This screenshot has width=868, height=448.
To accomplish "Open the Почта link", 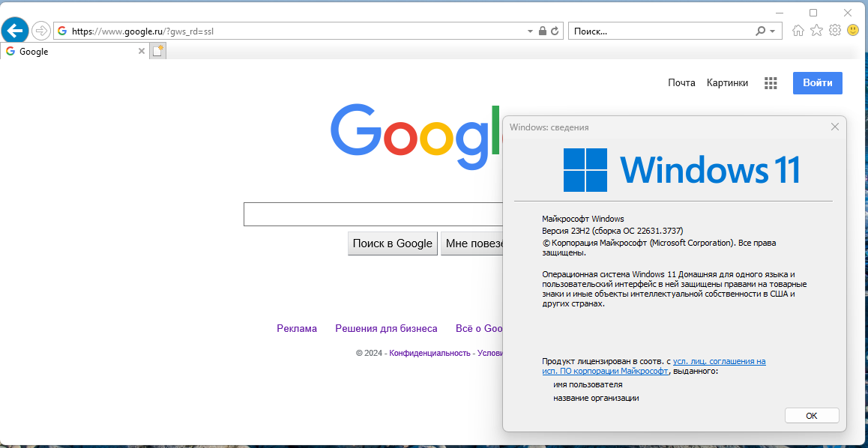I will [x=681, y=83].
